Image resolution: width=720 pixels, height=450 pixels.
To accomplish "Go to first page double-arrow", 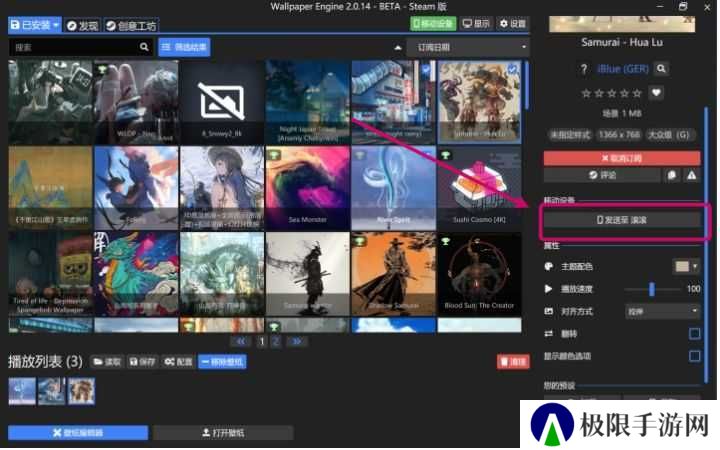I will [241, 341].
